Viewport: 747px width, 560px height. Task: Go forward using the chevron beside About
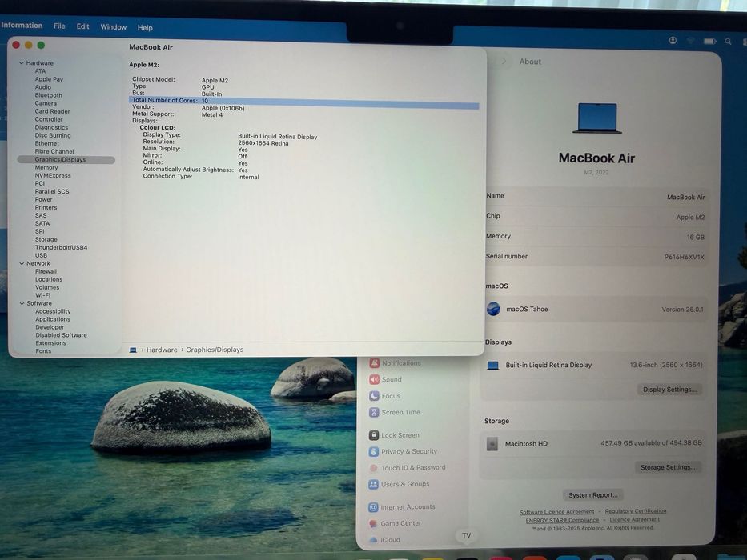point(504,62)
